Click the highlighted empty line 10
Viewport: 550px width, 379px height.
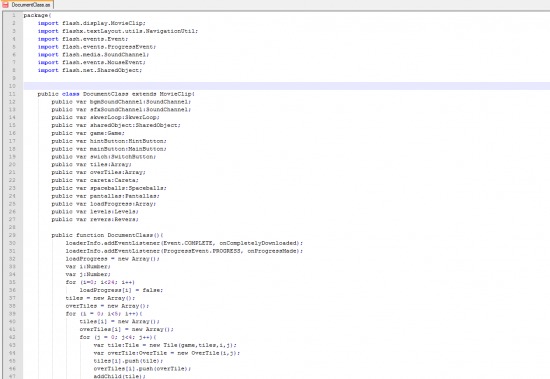[x=287, y=86]
